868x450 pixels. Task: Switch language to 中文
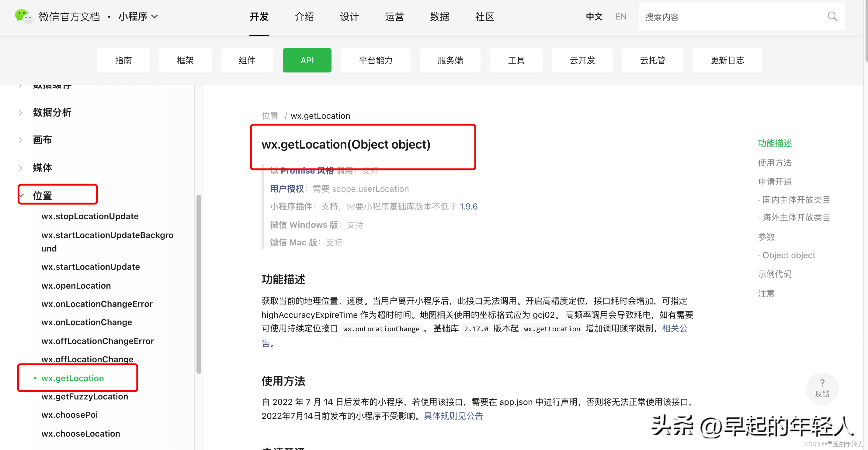coord(594,16)
